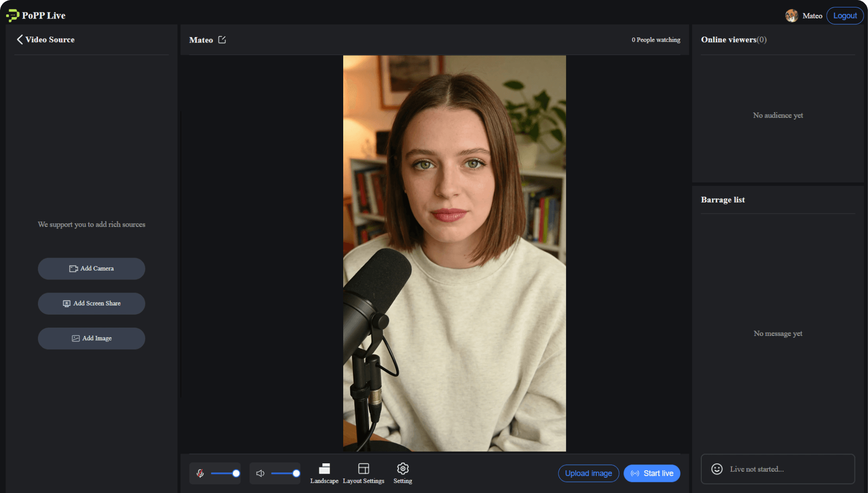Click Mateo's profile avatar
Viewport: 868px width, 493px height.
click(792, 16)
